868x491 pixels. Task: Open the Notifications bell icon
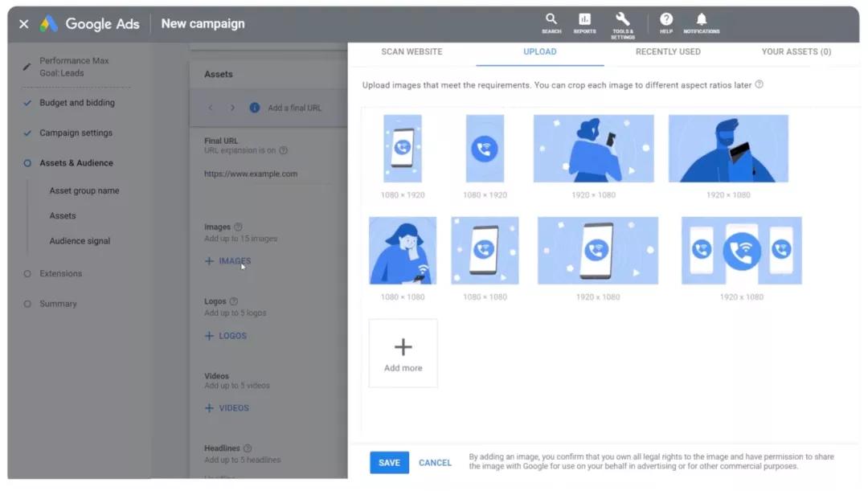tap(702, 24)
